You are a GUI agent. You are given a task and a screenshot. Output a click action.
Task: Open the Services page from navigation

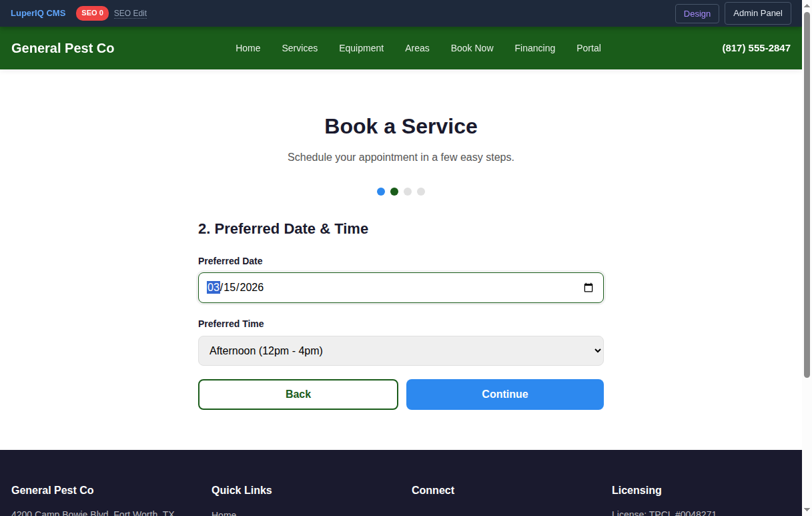300,48
